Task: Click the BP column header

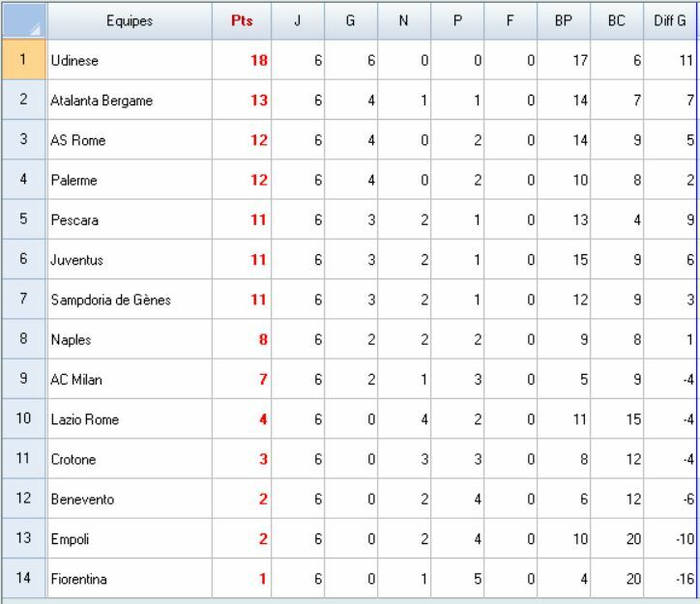Action: click(x=563, y=20)
